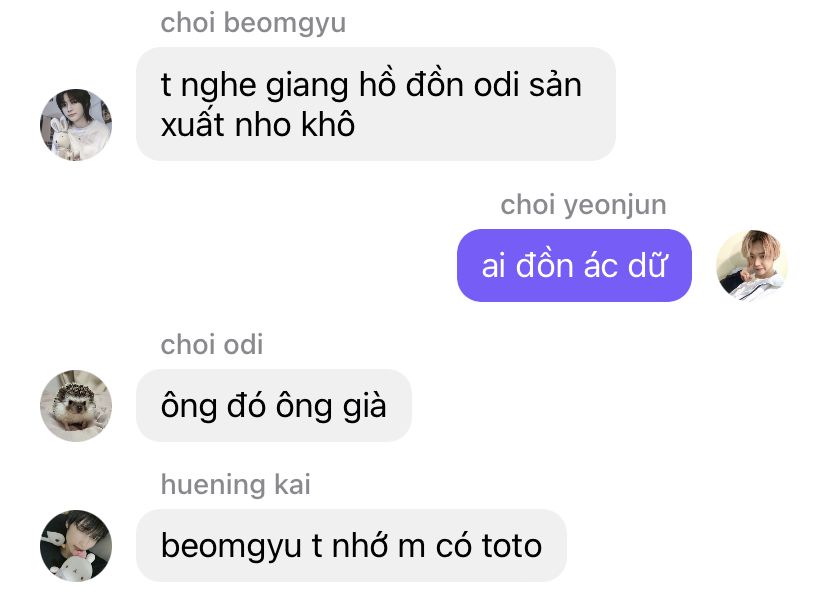The height and width of the screenshot is (595, 828).
Task: Tap huening kai's avatar photo
Action: 76,545
